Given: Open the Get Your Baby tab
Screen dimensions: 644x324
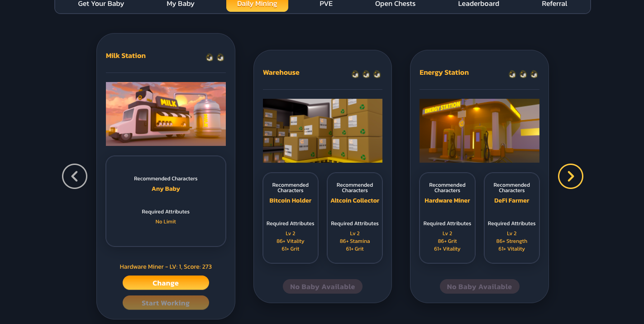Looking at the screenshot, I should pos(101,4).
